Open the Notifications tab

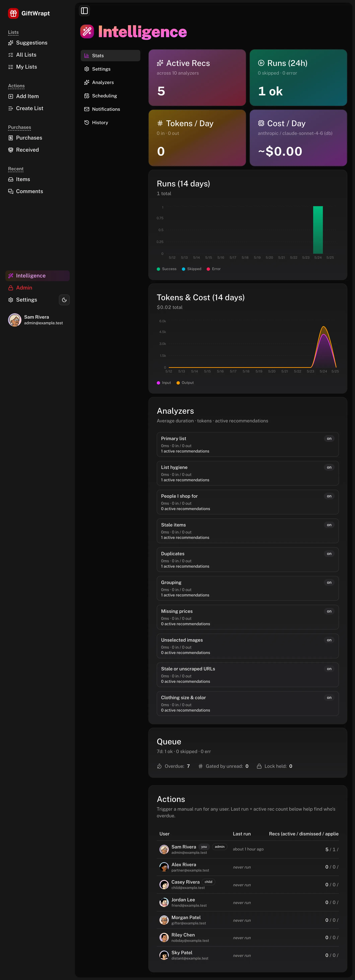[x=110, y=109]
